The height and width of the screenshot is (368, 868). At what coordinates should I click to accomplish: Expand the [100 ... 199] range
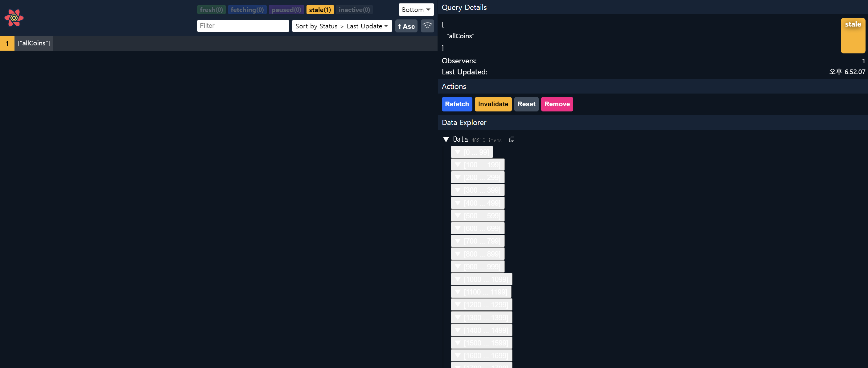tap(477, 165)
